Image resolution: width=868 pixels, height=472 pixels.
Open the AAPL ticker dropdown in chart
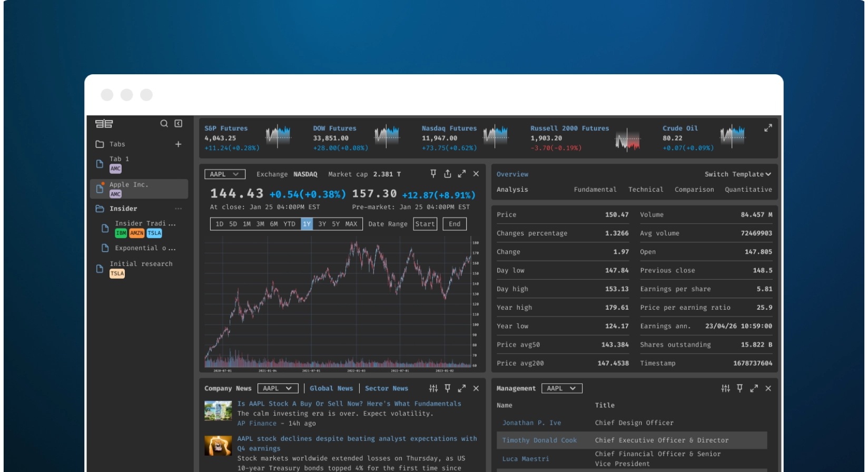[225, 174]
